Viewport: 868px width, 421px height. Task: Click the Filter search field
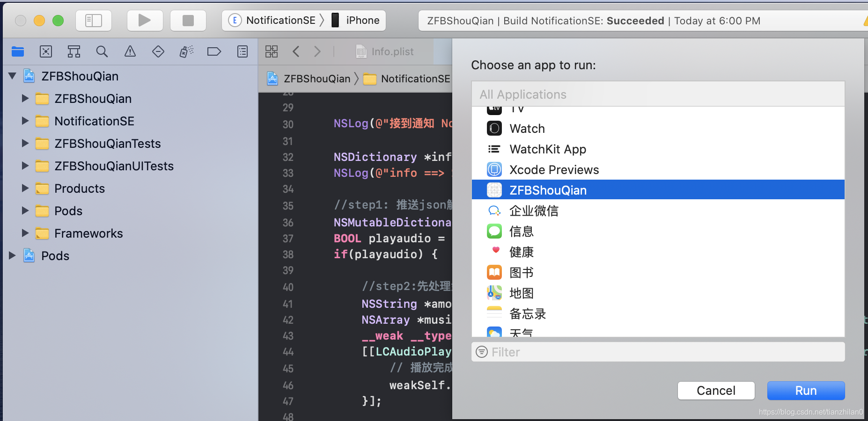[658, 352]
